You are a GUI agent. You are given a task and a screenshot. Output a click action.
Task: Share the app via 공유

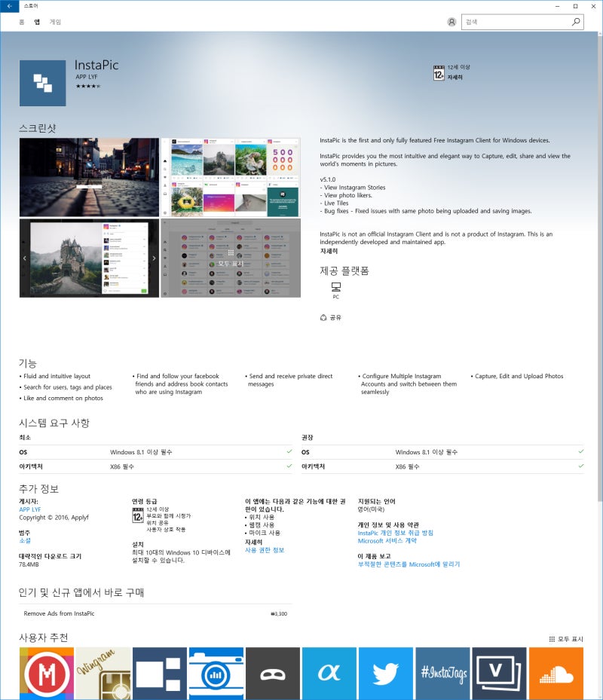[331, 317]
